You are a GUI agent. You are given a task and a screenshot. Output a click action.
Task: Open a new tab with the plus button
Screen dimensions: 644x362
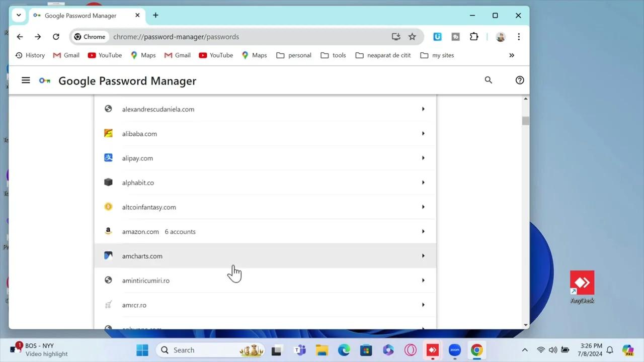155,16
